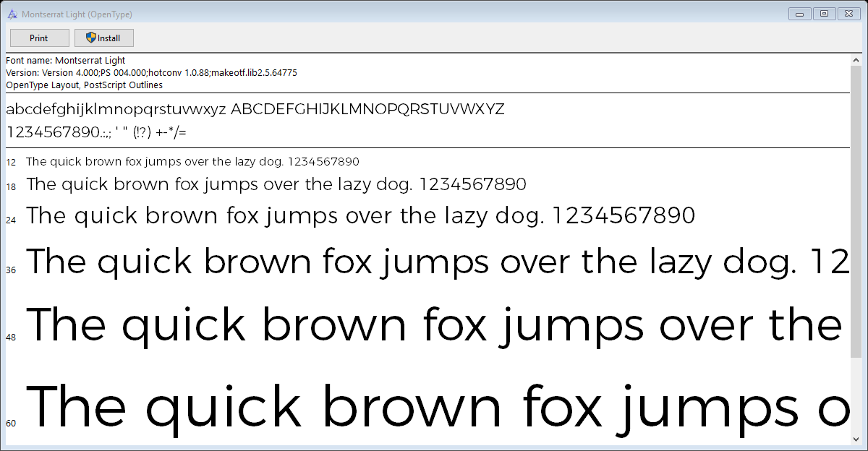The width and height of the screenshot is (868, 451).
Task: Click the vertical scrollbar up arrow
Action: point(857,60)
